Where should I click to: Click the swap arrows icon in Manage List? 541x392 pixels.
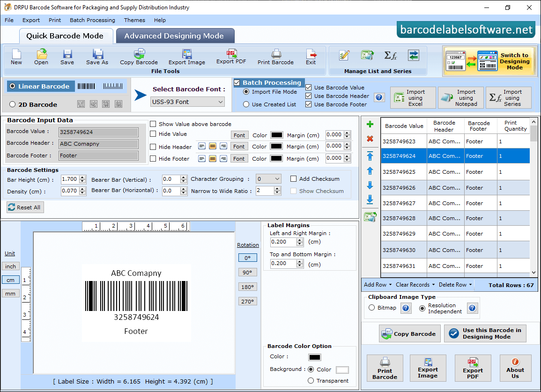413,55
